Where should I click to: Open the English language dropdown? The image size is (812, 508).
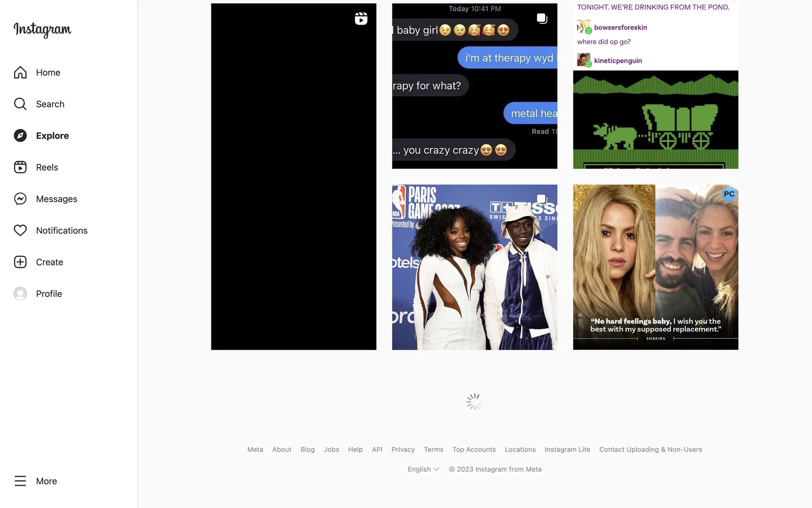coord(423,469)
